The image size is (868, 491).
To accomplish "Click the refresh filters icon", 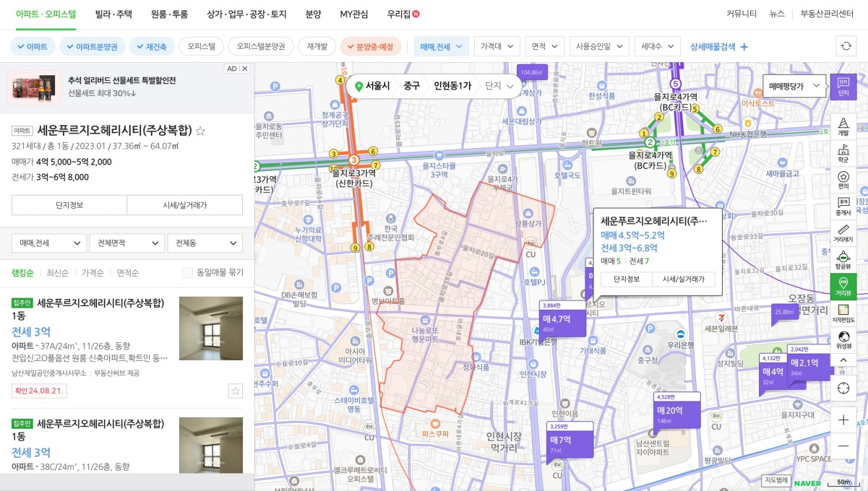I will 846,46.
